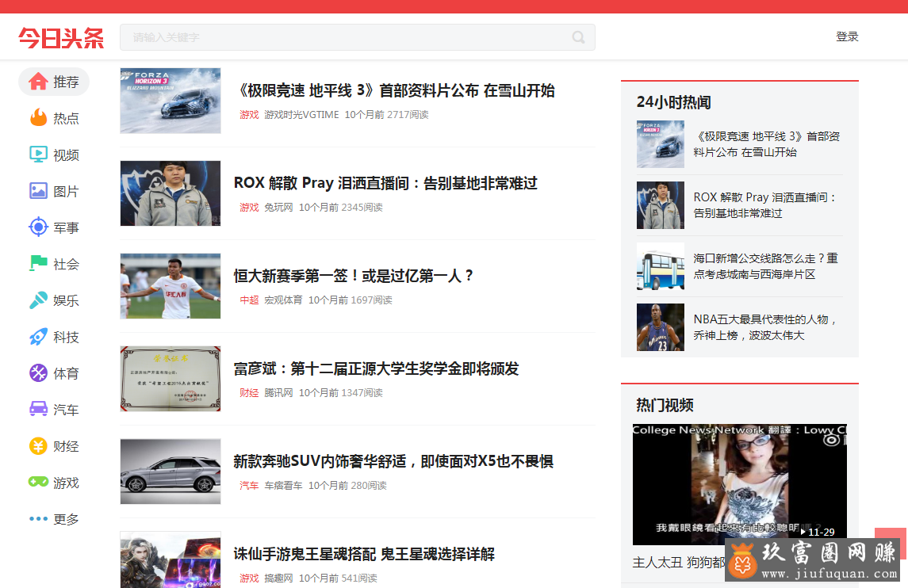908x588 pixels.
Task: Select the 推荐 home icon
Action: (x=38, y=82)
